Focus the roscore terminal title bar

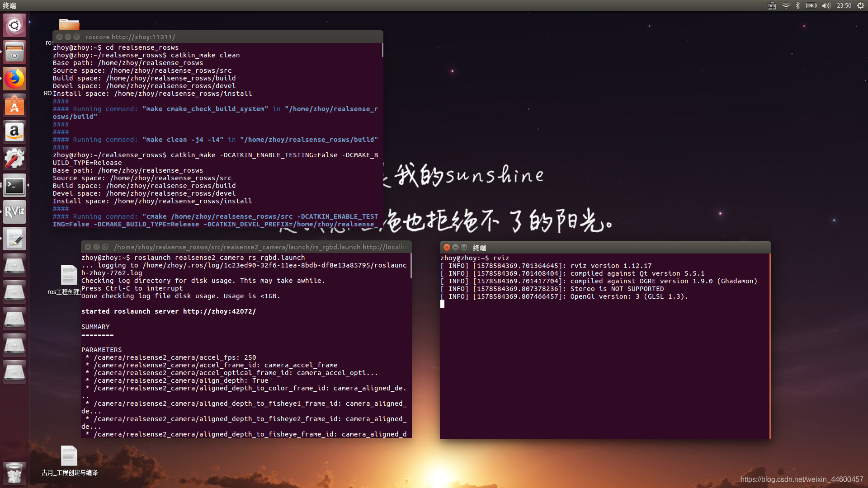click(x=226, y=37)
